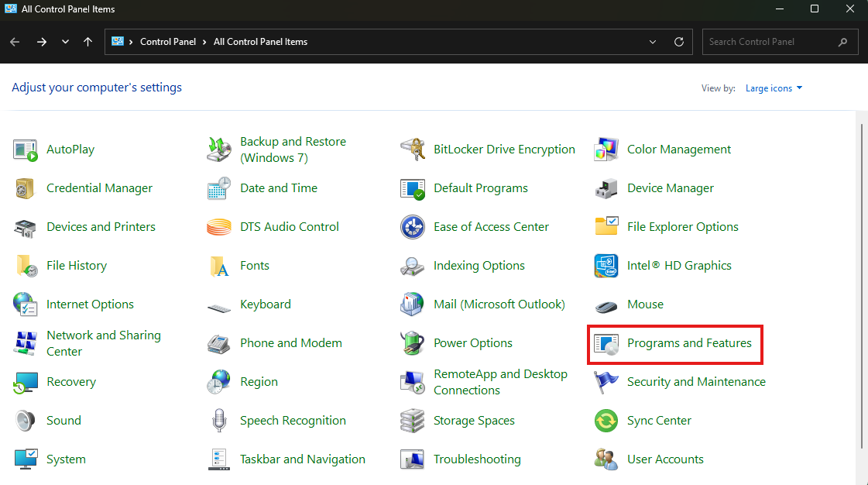Open the Recovery link
The height and width of the screenshot is (485, 868).
[71, 382]
